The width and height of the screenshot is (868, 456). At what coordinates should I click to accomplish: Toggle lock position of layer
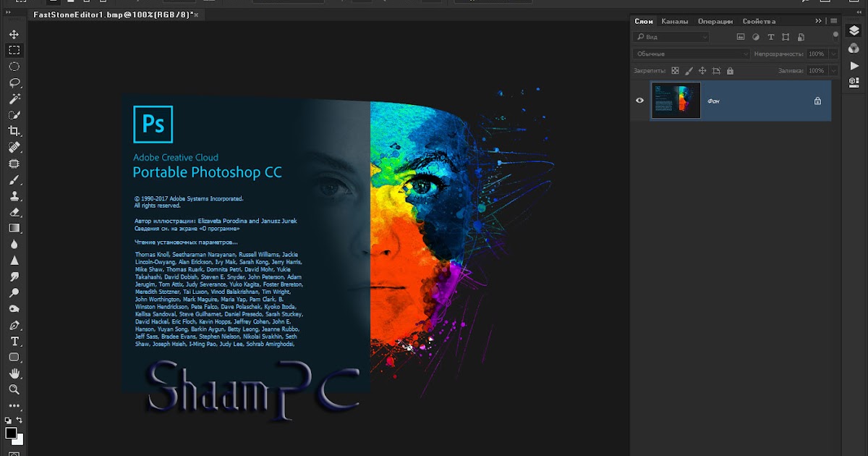click(702, 71)
